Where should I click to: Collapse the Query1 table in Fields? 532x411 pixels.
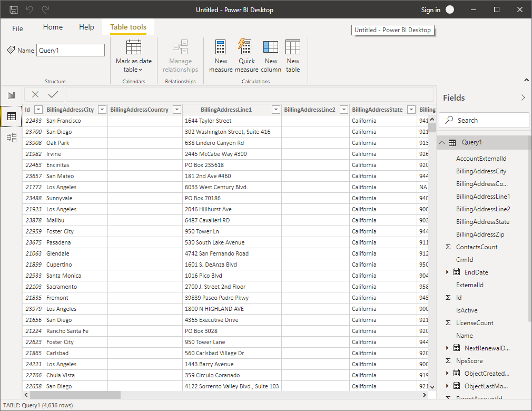tap(442, 143)
